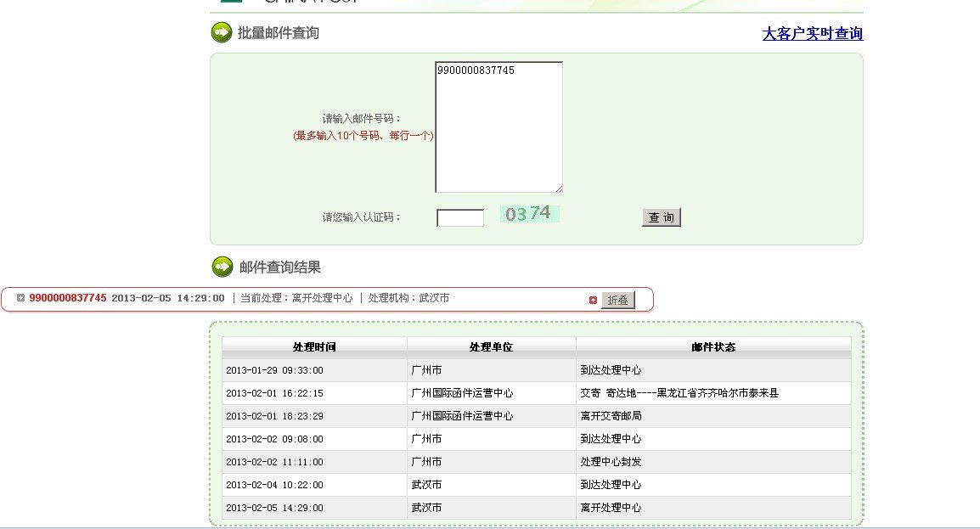Screen dimensions: 980x529
Task: Click the captcha image showing 0374
Action: click(529, 214)
